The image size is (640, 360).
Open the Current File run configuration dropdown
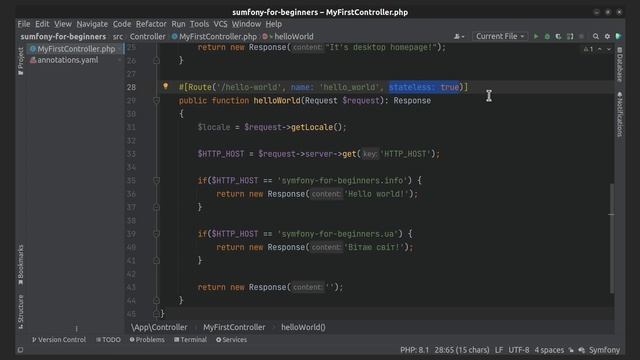click(500, 36)
